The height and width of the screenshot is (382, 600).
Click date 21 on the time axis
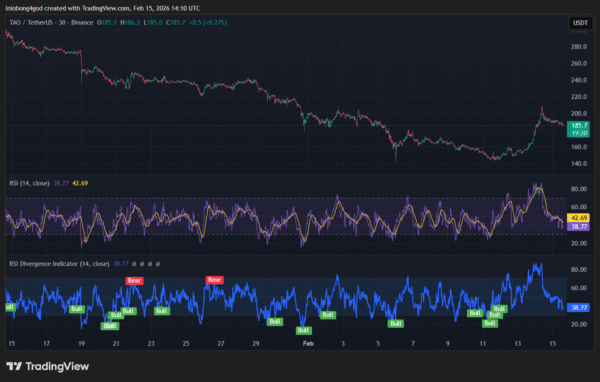tap(116, 344)
